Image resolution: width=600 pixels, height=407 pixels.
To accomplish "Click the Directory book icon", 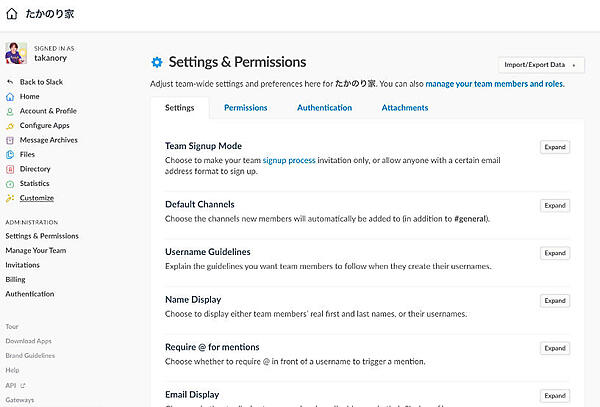I will (x=10, y=169).
